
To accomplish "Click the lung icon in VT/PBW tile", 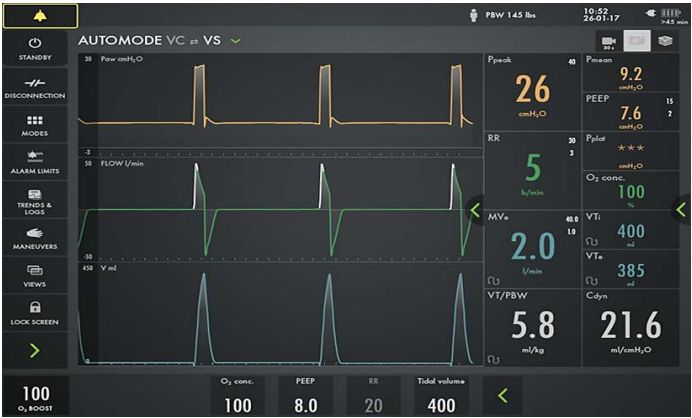I will point(494,360).
